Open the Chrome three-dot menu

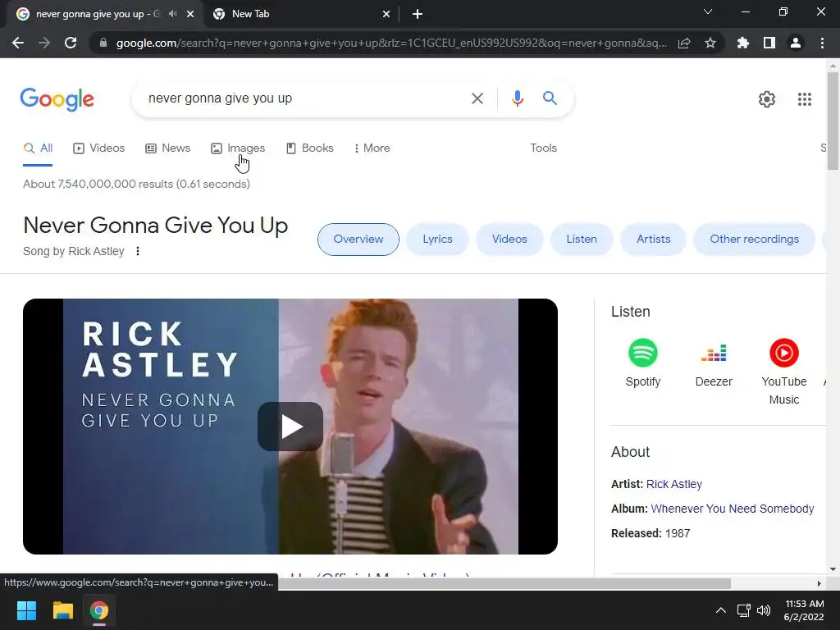(x=822, y=43)
